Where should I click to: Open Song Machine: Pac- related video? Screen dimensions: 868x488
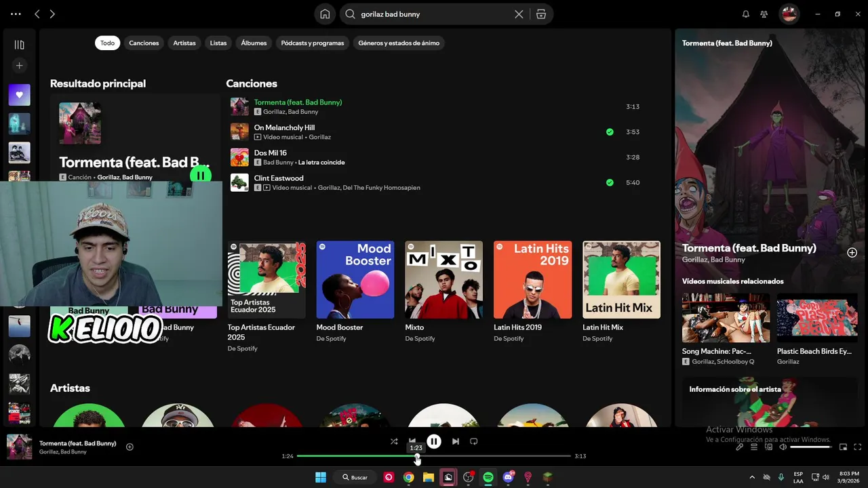pos(726,329)
